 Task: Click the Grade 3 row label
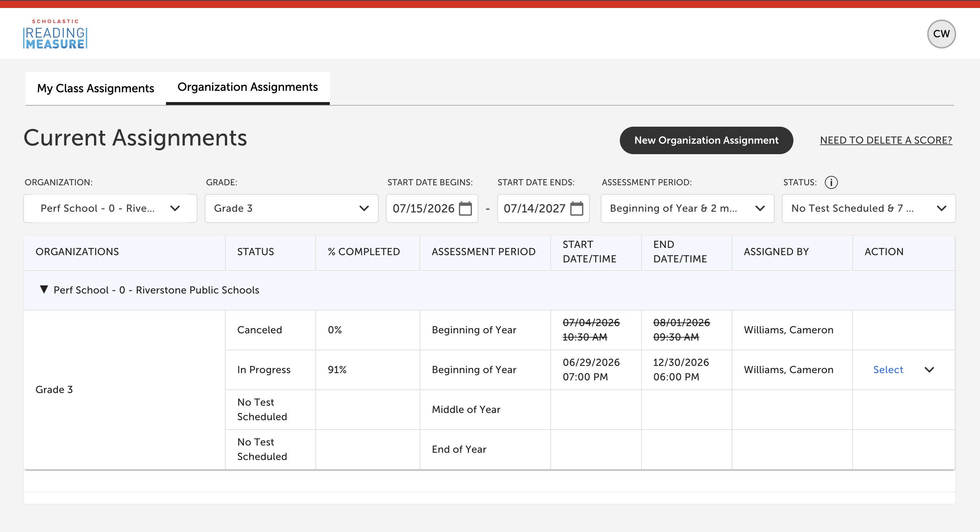click(x=54, y=389)
